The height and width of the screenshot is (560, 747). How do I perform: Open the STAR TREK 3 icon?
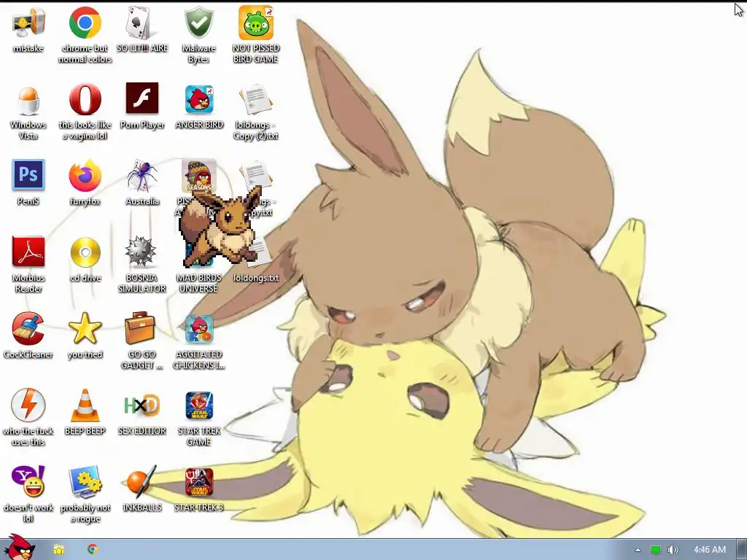199,482
